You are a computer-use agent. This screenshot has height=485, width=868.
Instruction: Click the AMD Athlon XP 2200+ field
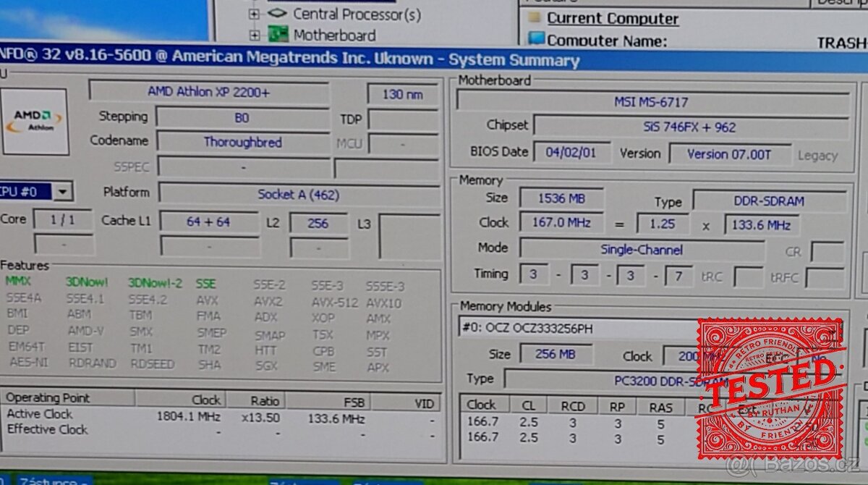209,92
